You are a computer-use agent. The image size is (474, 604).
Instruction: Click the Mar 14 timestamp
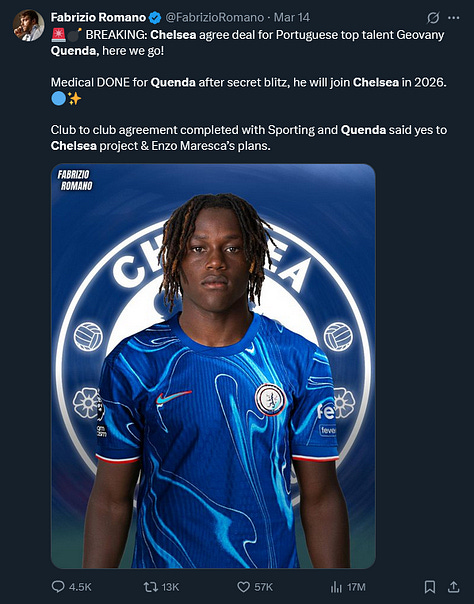tap(291, 17)
